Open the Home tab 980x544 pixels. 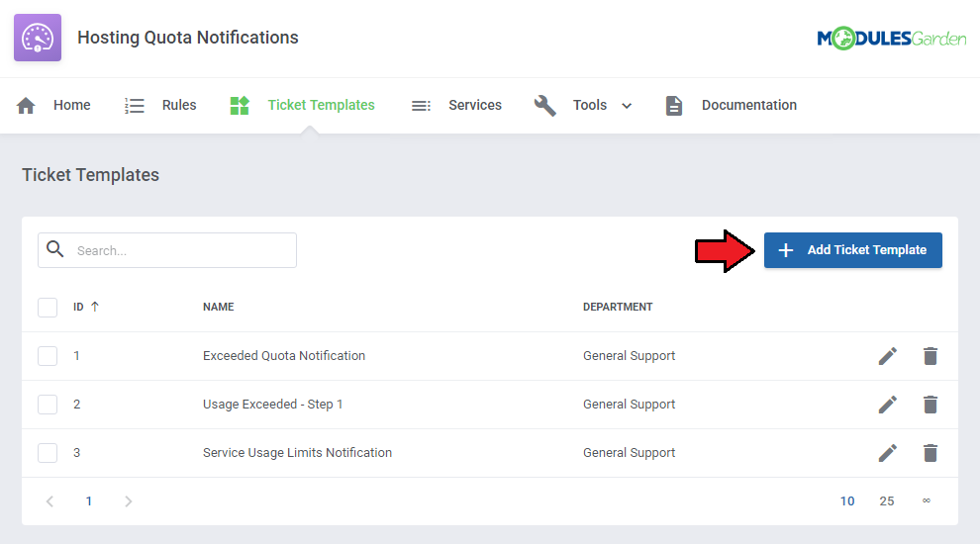point(72,105)
